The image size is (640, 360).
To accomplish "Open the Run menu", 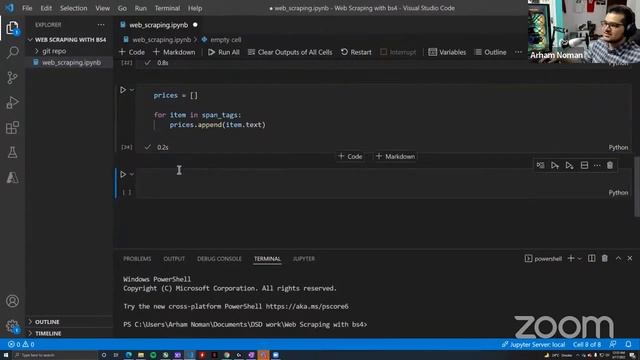I will [x=140, y=8].
